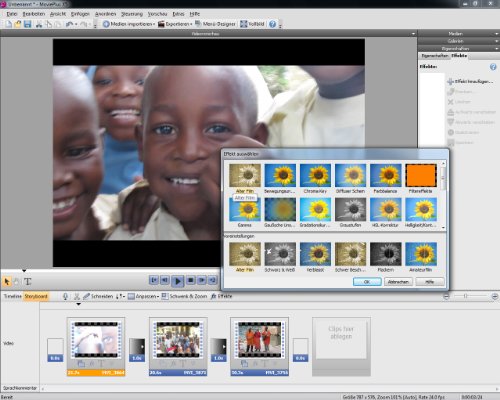Click the Vollbild fullscreen button

coord(252,24)
